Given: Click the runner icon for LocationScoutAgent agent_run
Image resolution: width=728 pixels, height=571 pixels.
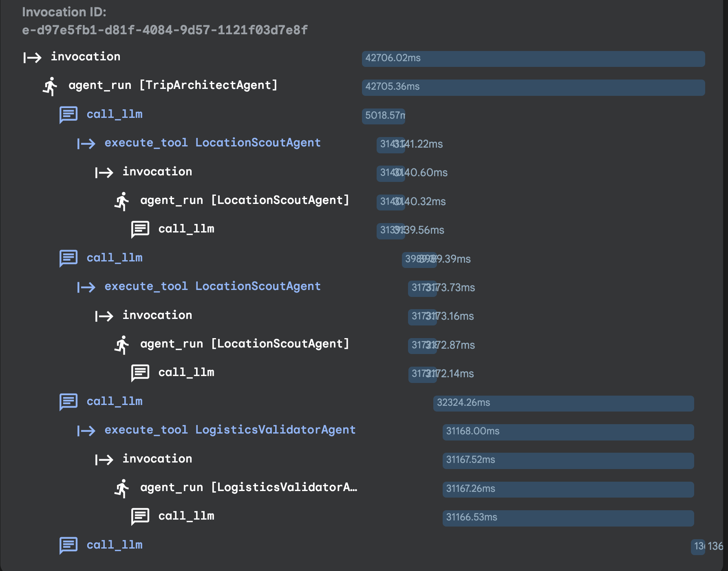Looking at the screenshot, I should 122,201.
